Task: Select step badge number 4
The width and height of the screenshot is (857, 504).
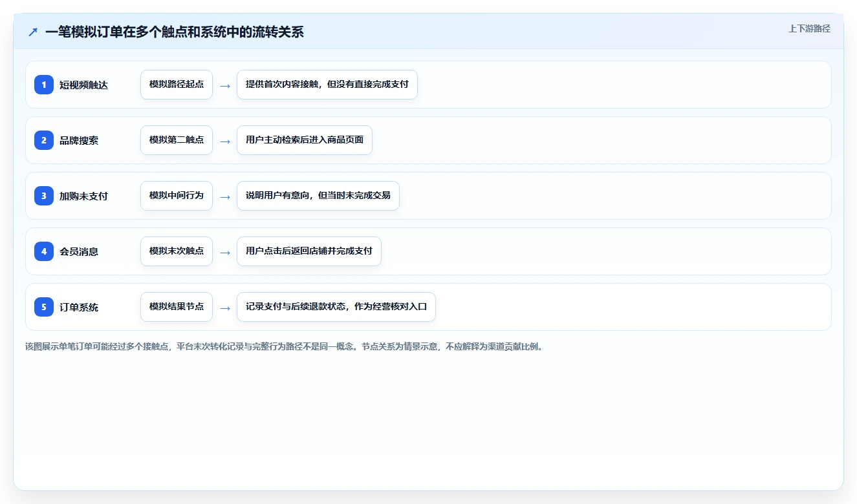Action: pyautogui.click(x=44, y=251)
